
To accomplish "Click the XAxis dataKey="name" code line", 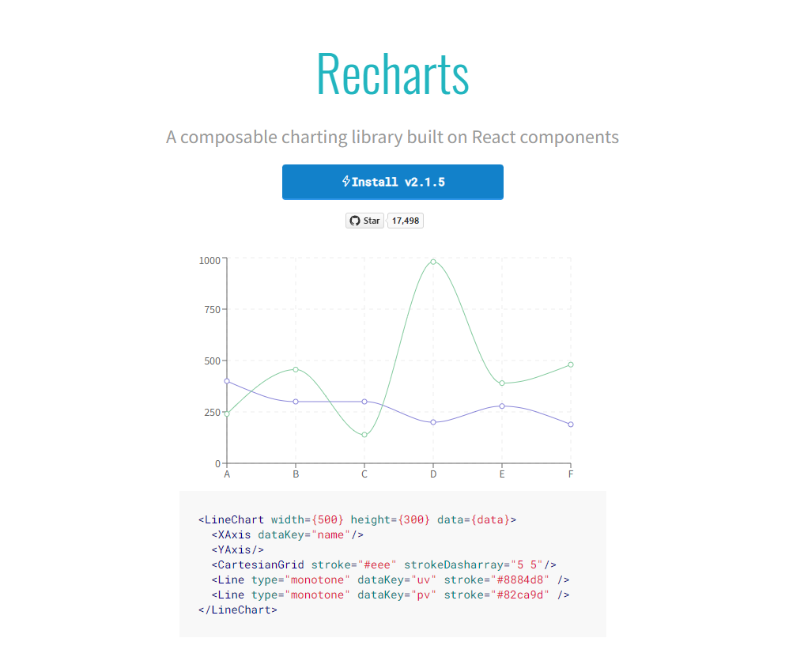I will tap(287, 534).
